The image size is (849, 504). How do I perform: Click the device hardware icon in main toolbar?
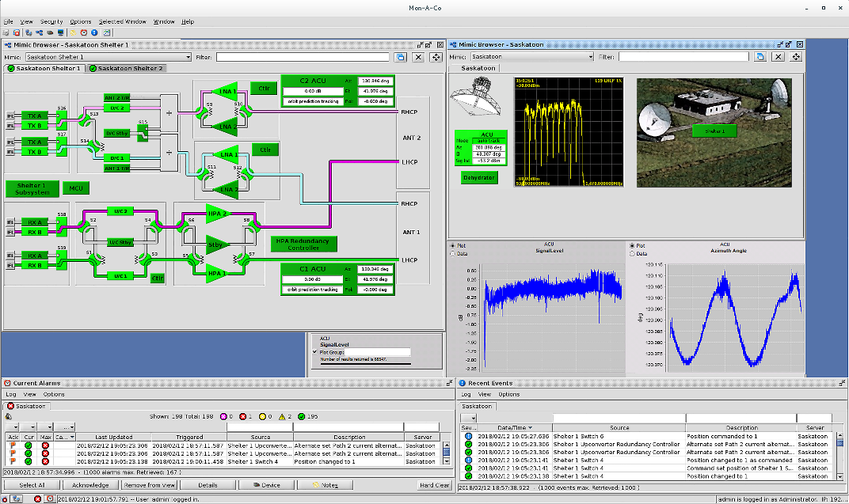pos(50,32)
